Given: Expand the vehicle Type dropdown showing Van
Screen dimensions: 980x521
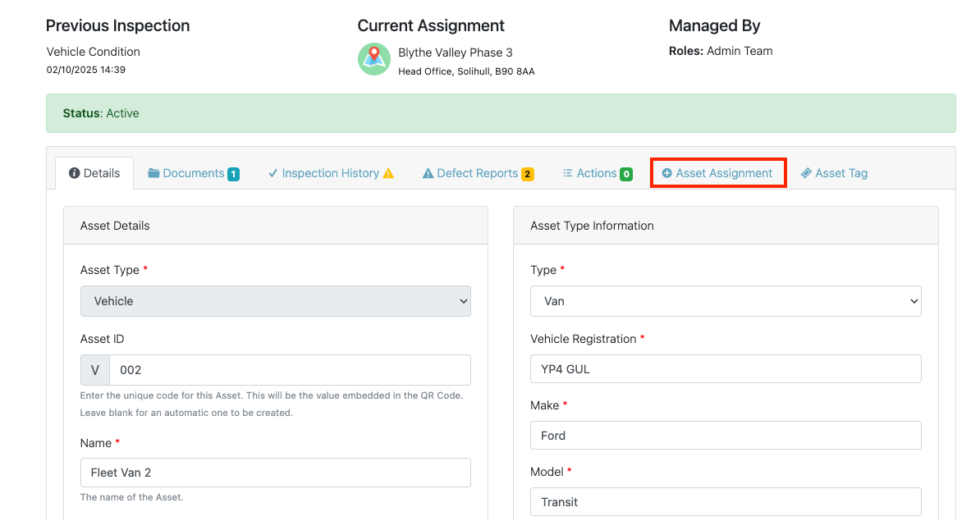Looking at the screenshot, I should [x=725, y=301].
